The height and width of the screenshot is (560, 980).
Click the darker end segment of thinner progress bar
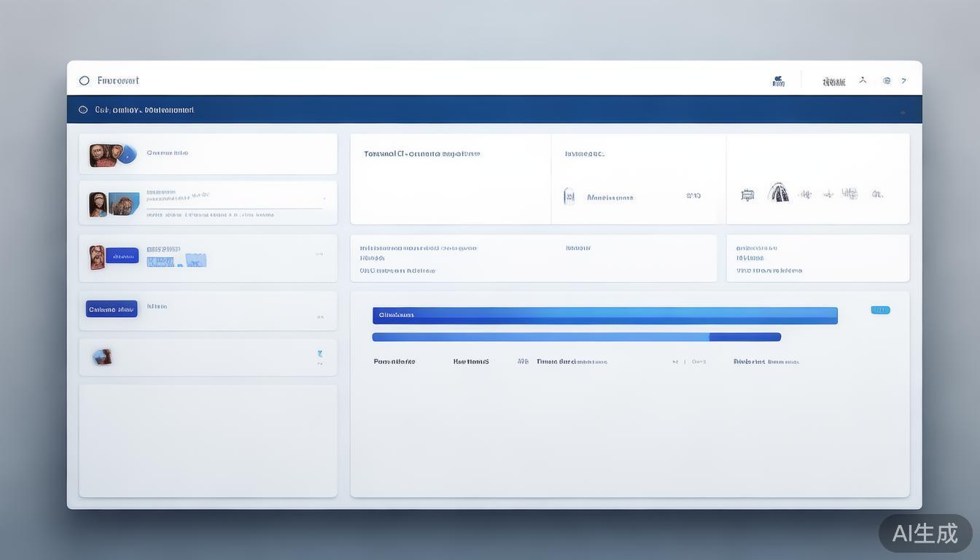point(744,337)
